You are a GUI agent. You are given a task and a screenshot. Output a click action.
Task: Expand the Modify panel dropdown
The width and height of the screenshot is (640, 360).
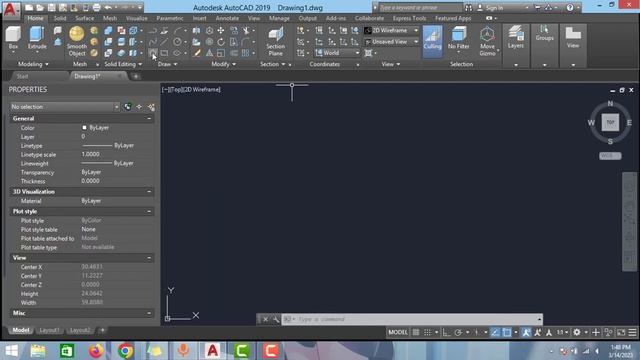point(223,64)
